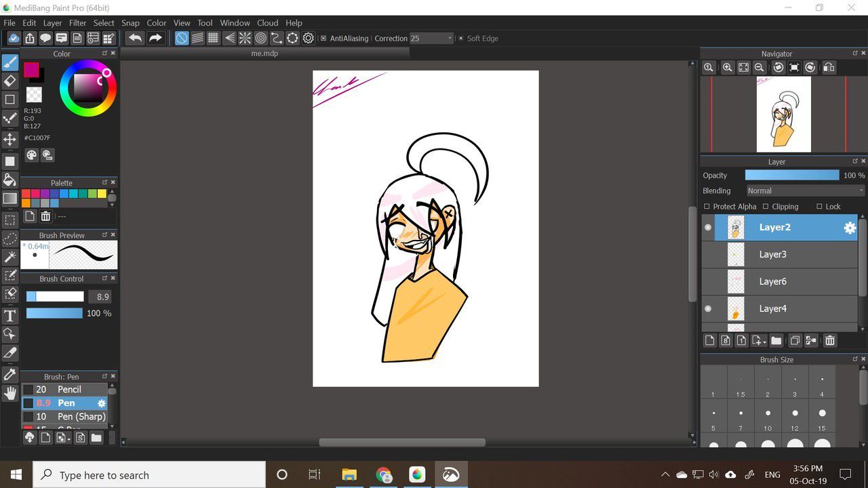Select the Hand pan tool

pyautogui.click(x=10, y=393)
